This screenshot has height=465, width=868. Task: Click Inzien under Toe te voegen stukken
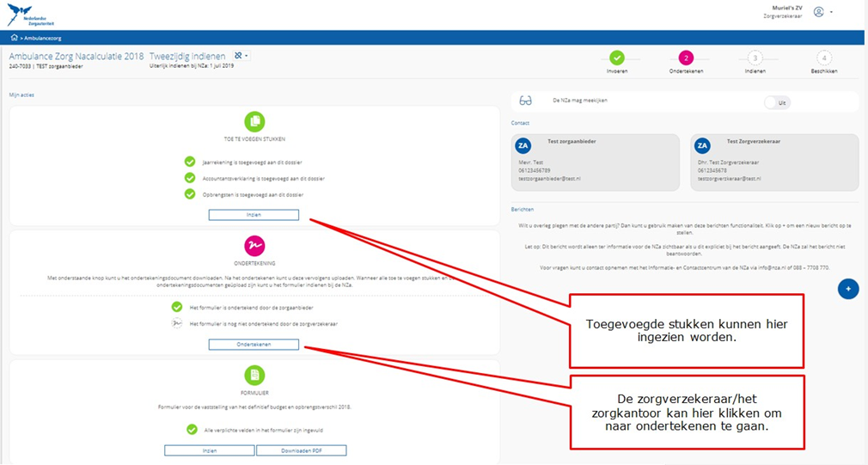click(254, 215)
